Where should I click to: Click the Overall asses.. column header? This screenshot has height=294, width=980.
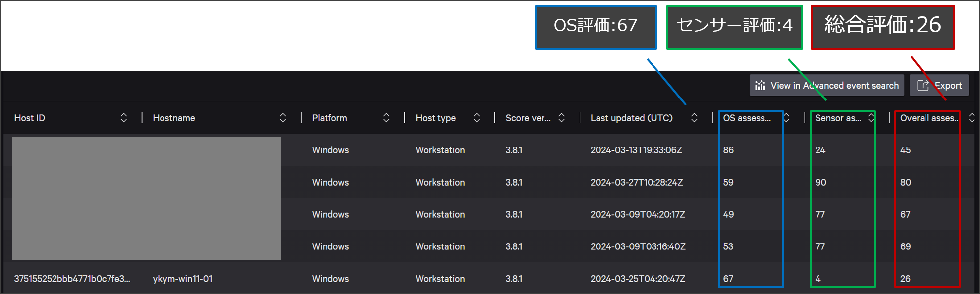click(929, 118)
